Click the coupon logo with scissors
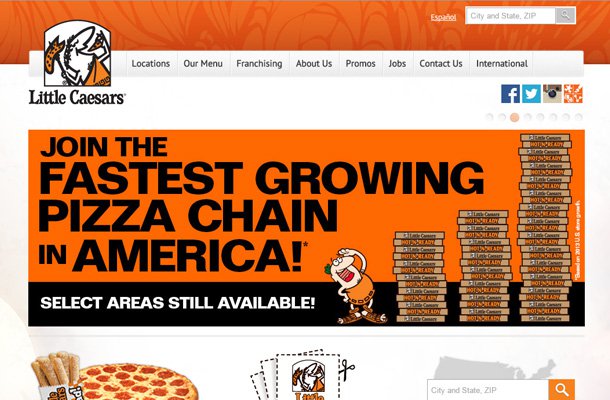This screenshot has height=400, width=610. point(305,375)
